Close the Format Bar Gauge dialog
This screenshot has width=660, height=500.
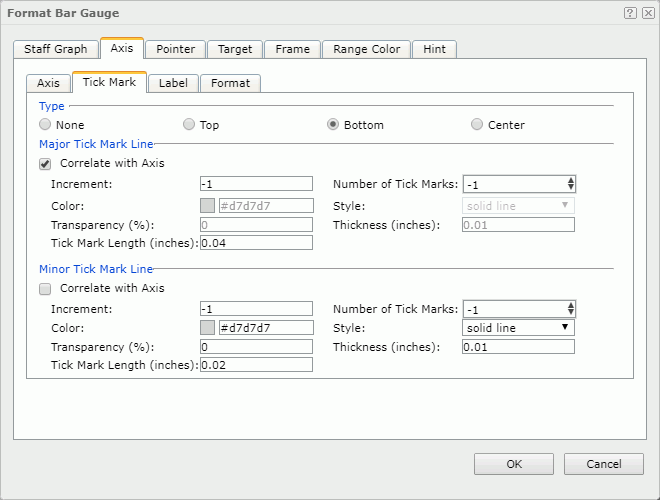pos(648,13)
